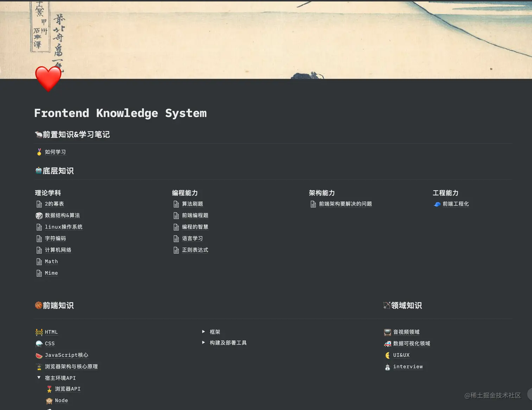Click page icon next to Math
This screenshot has height=410, width=532.
39,262
